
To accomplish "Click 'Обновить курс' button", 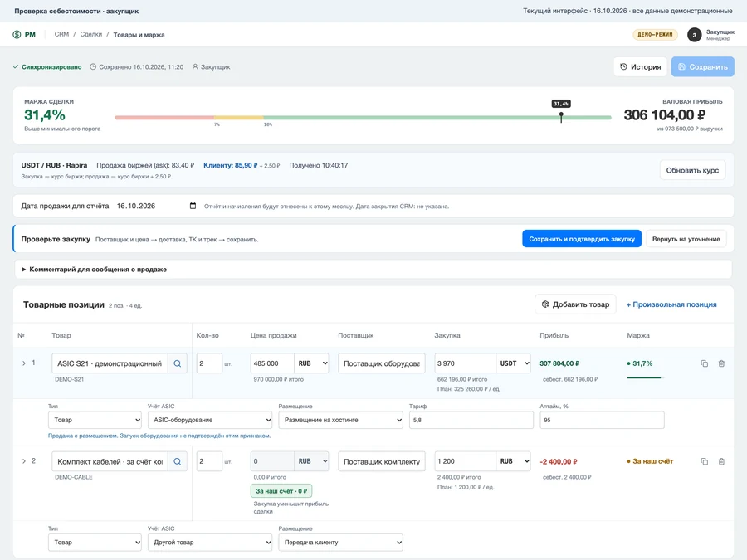I will click(692, 170).
